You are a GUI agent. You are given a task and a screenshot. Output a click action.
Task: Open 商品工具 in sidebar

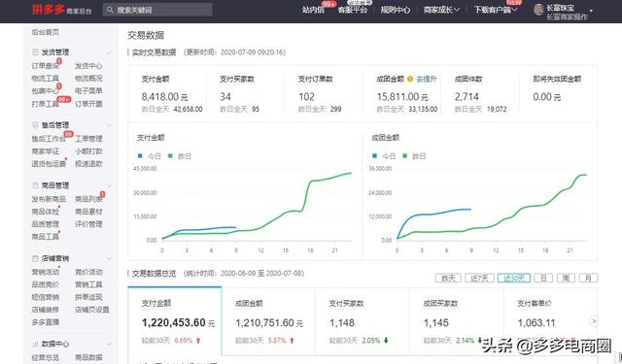point(46,237)
